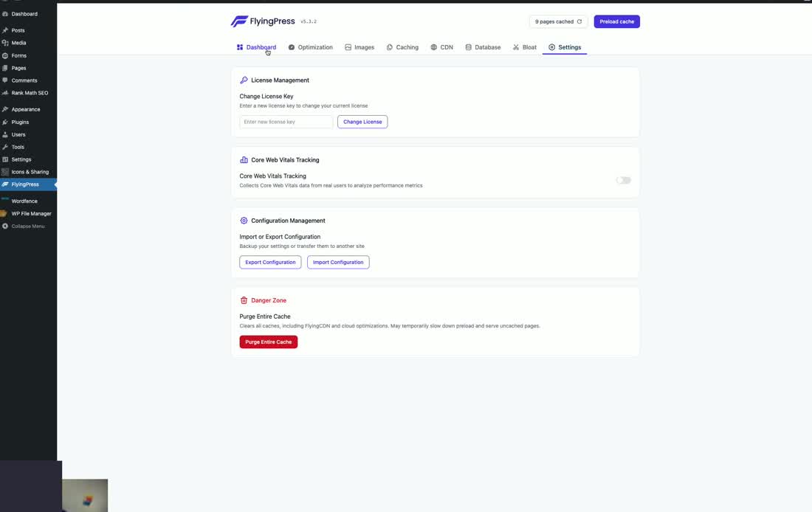The width and height of the screenshot is (812, 512).
Task: Click the Change License button
Action: pyautogui.click(x=362, y=122)
